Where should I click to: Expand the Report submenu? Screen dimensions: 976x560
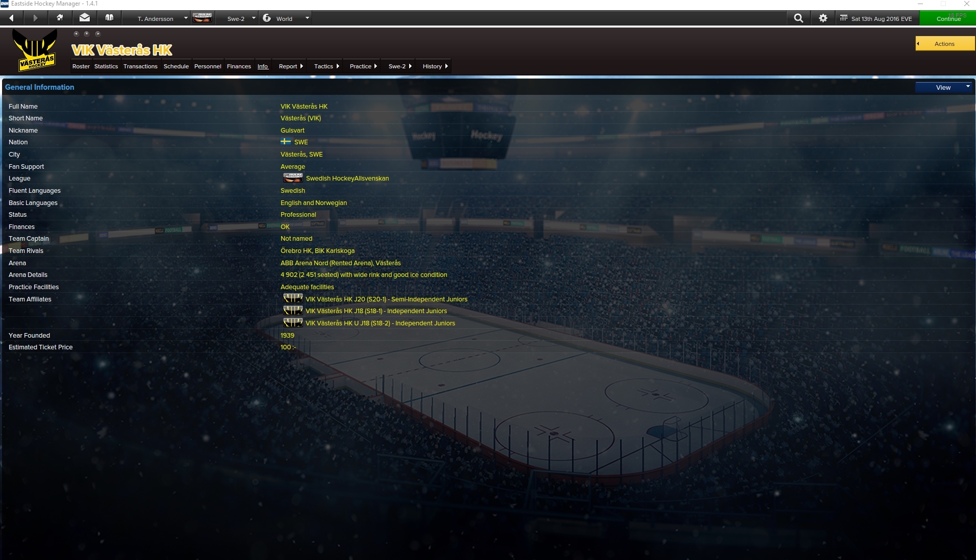[291, 66]
